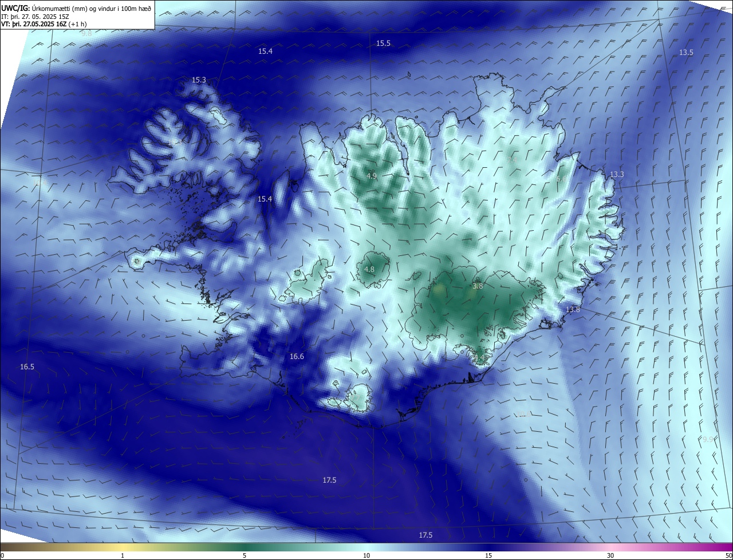Image resolution: width=733 pixels, height=560 pixels.
Task: Click the '9.8' value label
Action: coord(86,34)
